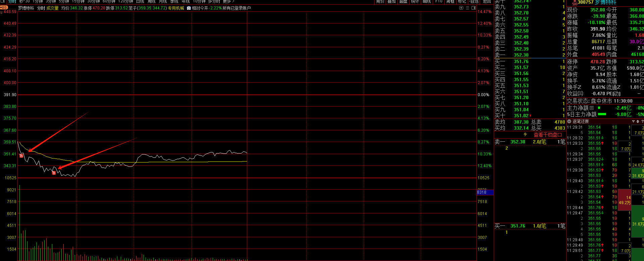Switch to the 日线 daily chart tab
Viewport: 644px width, 261px height.
140,2
